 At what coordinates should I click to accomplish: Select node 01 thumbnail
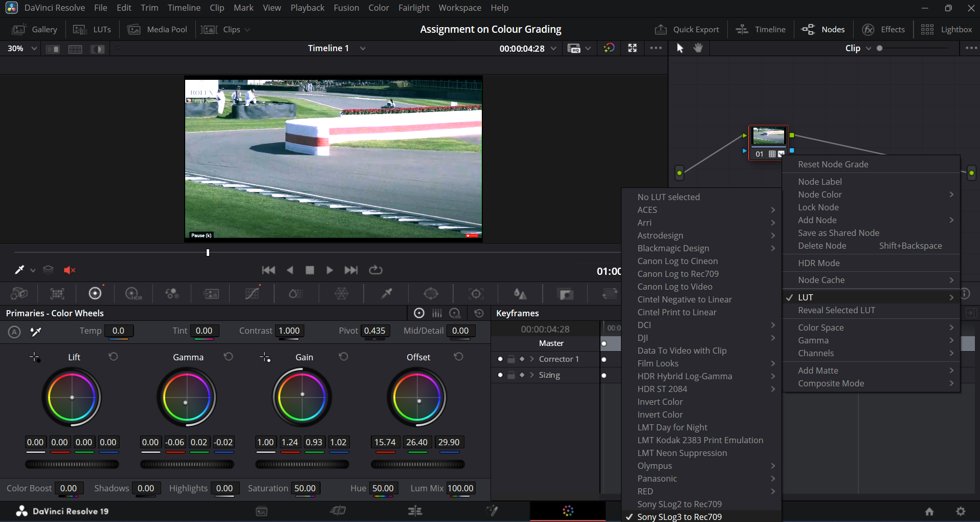click(x=768, y=136)
